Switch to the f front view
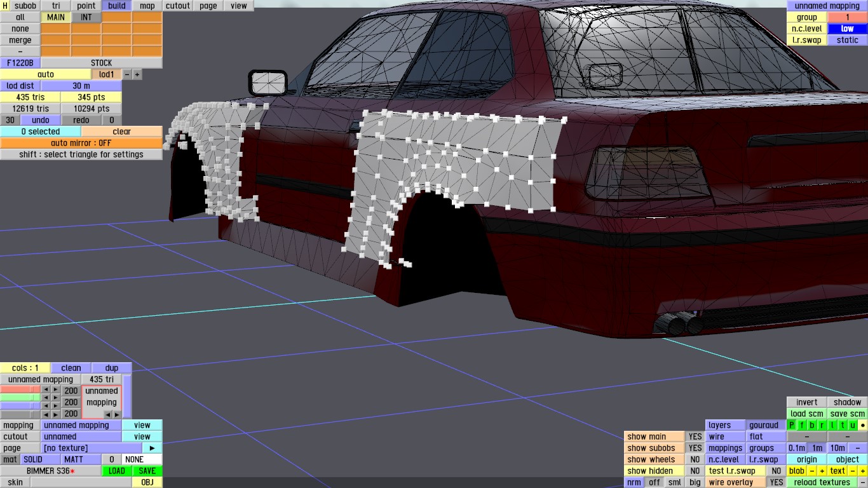Screen dimensions: 868x488 [802, 425]
